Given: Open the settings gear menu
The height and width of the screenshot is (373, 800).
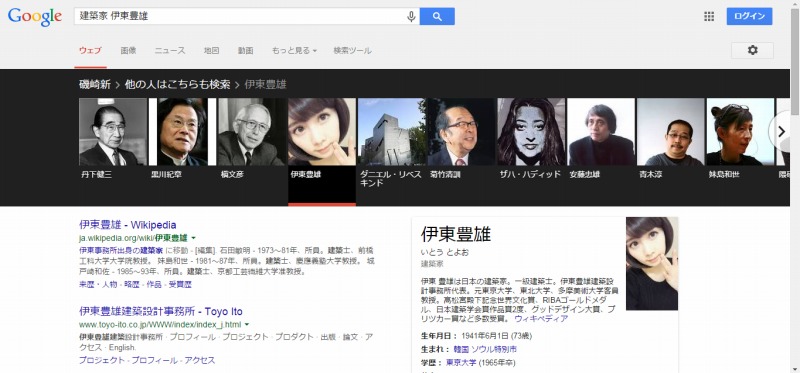Looking at the screenshot, I should click(752, 50).
